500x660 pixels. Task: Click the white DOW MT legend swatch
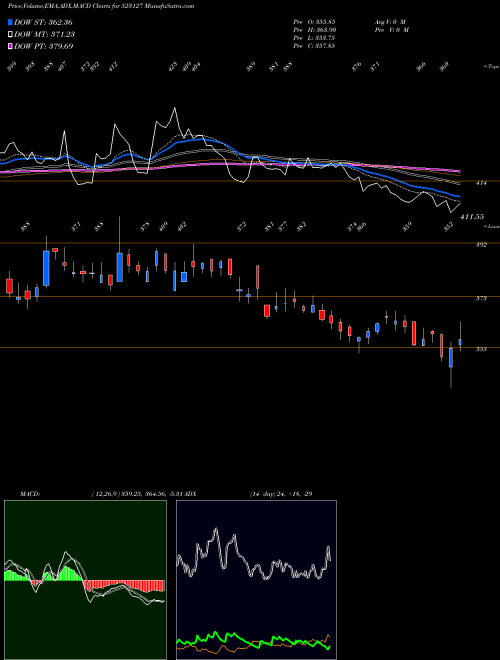pyautogui.click(x=10, y=34)
